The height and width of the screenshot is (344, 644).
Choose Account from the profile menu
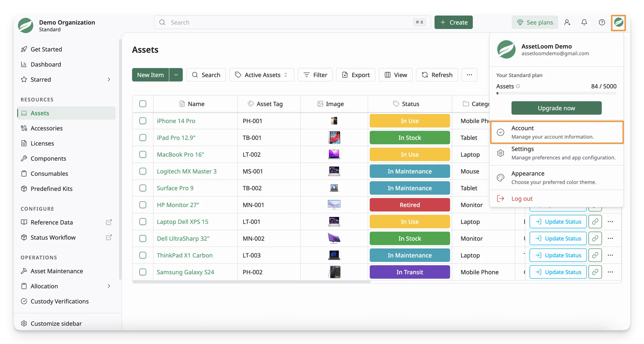click(557, 132)
